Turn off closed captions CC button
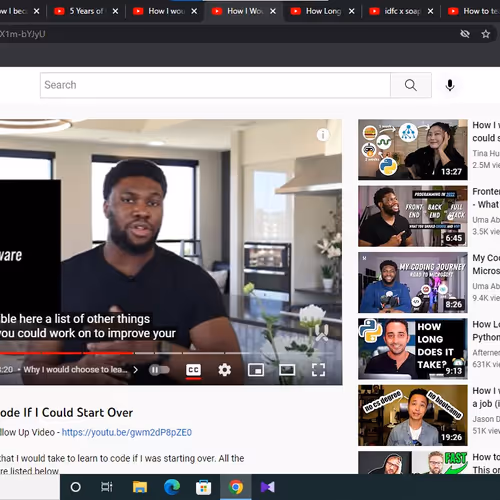The width and height of the screenshot is (500, 500). pyautogui.click(x=193, y=370)
